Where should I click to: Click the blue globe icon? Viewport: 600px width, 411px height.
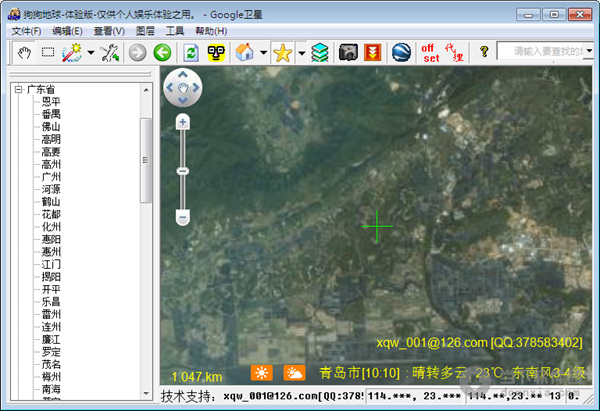click(401, 52)
